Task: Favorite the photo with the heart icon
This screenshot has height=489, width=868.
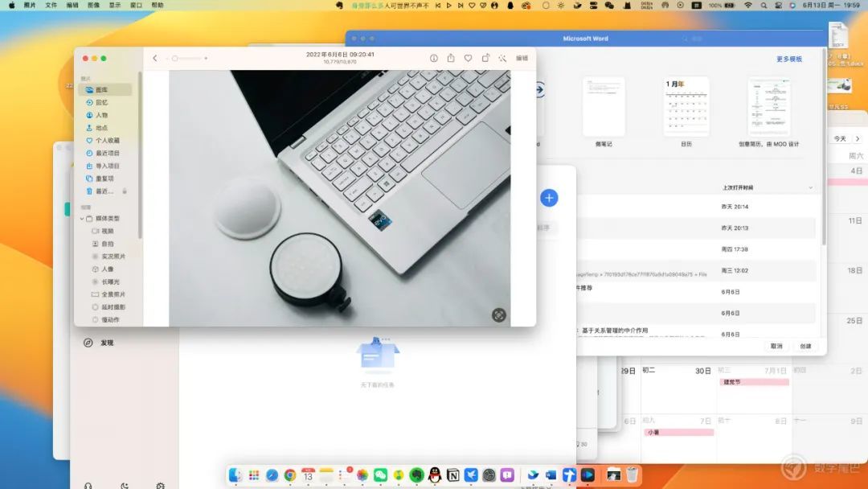Action: pyautogui.click(x=469, y=58)
